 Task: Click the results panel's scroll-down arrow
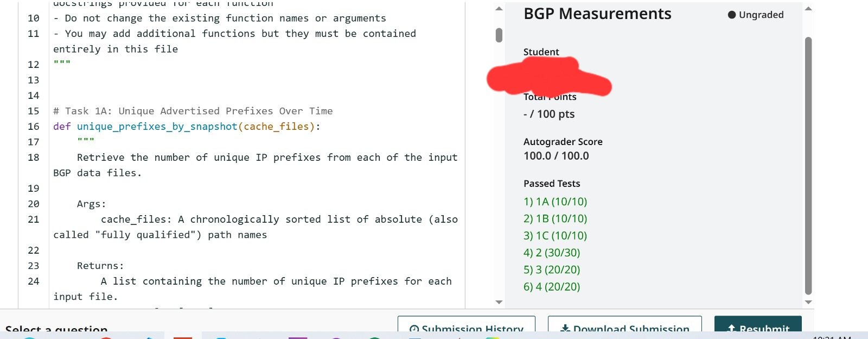tap(808, 302)
